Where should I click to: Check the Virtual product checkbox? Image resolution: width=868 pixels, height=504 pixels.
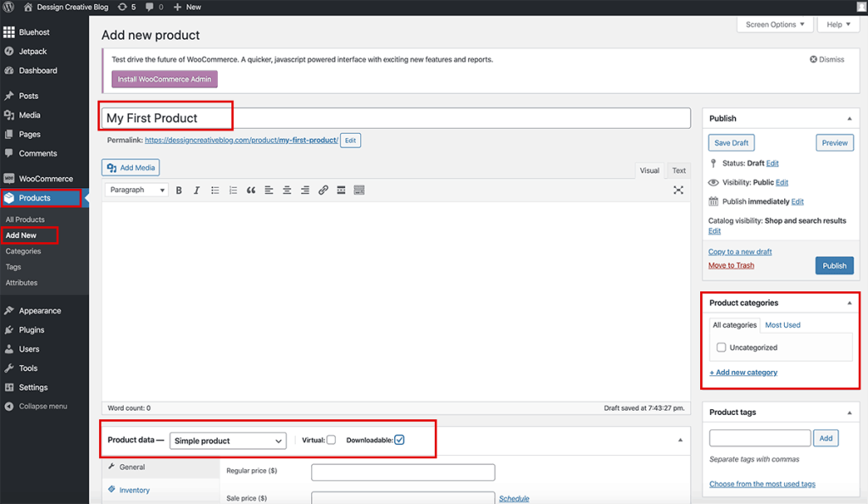coord(331,440)
